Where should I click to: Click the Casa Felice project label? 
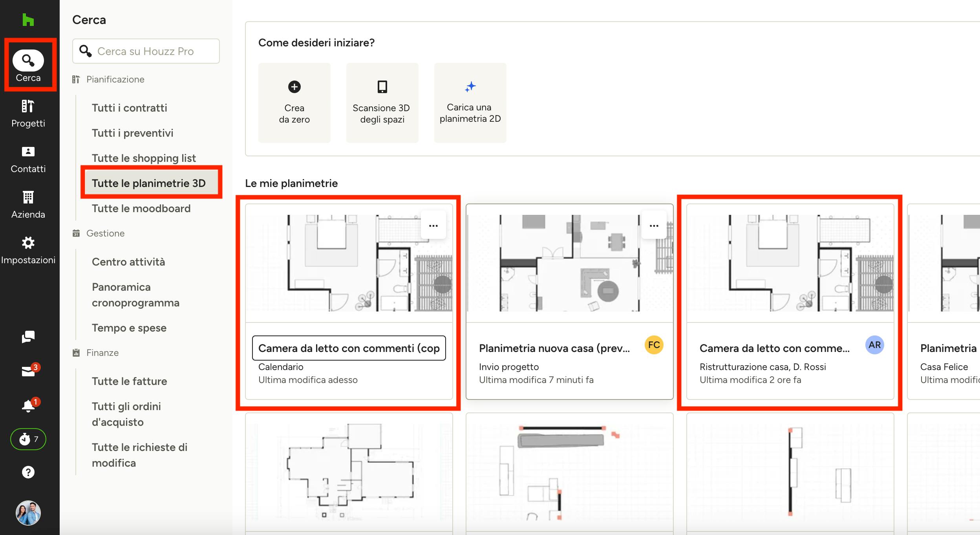(x=944, y=367)
